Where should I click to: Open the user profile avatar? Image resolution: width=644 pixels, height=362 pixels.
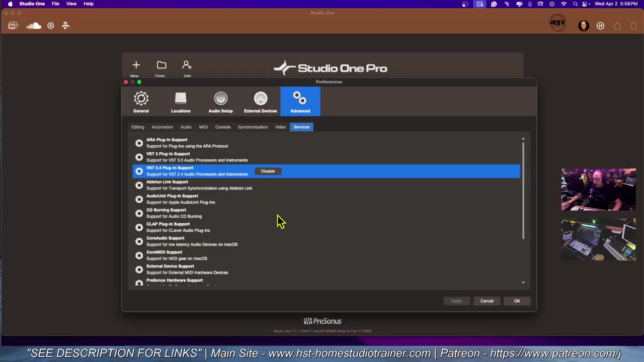584,26
